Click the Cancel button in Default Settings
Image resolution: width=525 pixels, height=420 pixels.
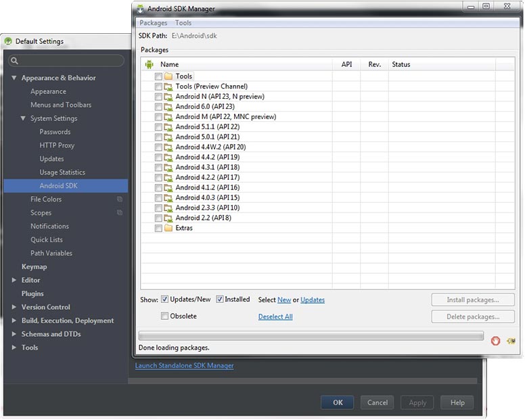click(x=377, y=402)
